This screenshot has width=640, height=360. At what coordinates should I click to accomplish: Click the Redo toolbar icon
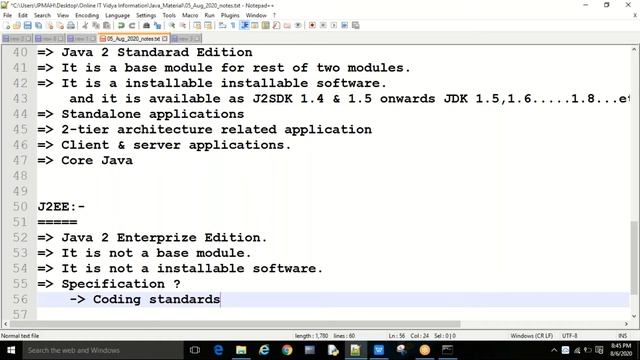coord(132,25)
